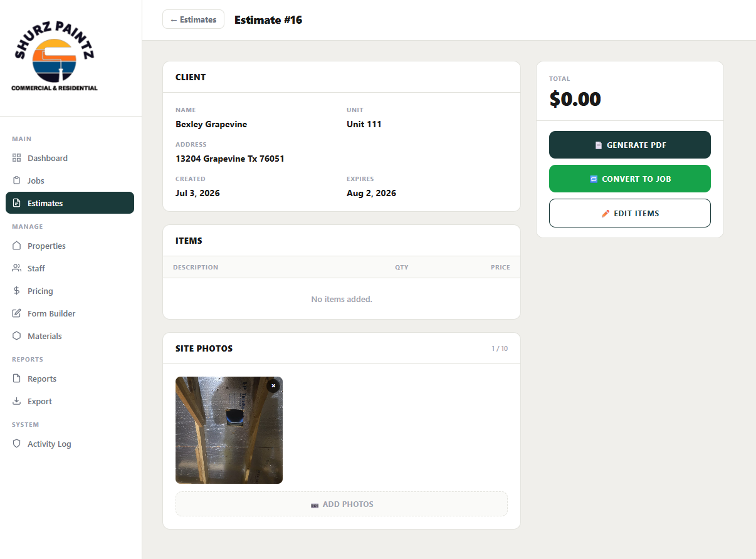Click the Reports file icon
Image resolution: width=756 pixels, height=559 pixels.
(17, 379)
